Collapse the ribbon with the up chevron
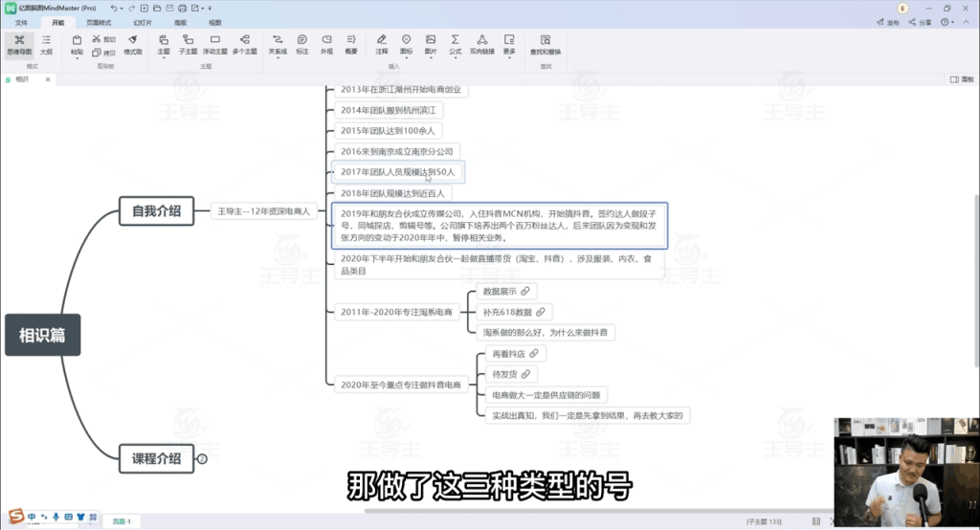980x530 pixels. coord(967,22)
